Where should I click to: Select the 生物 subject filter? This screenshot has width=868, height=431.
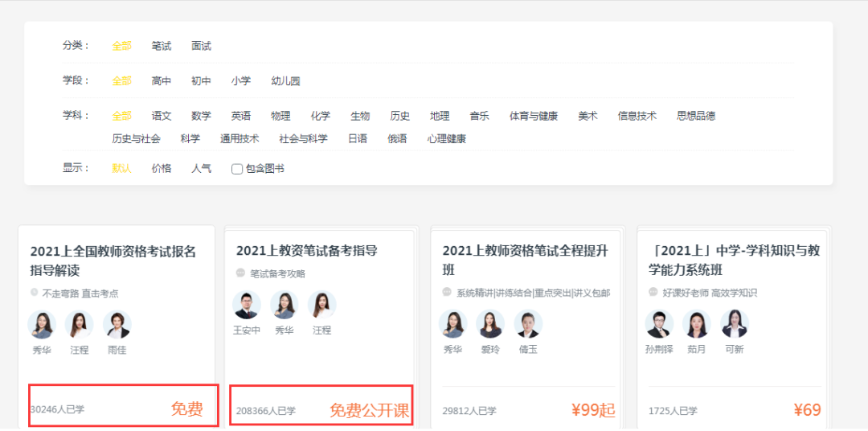[x=360, y=116]
